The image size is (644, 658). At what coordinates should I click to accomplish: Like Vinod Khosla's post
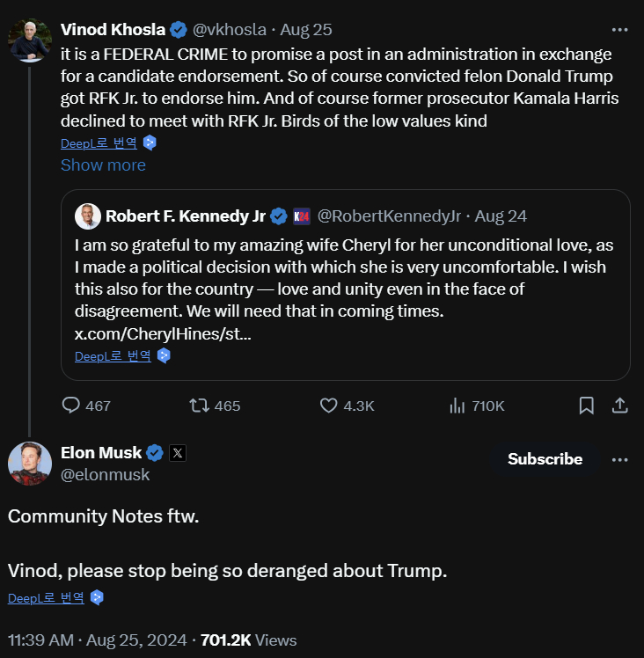click(329, 406)
